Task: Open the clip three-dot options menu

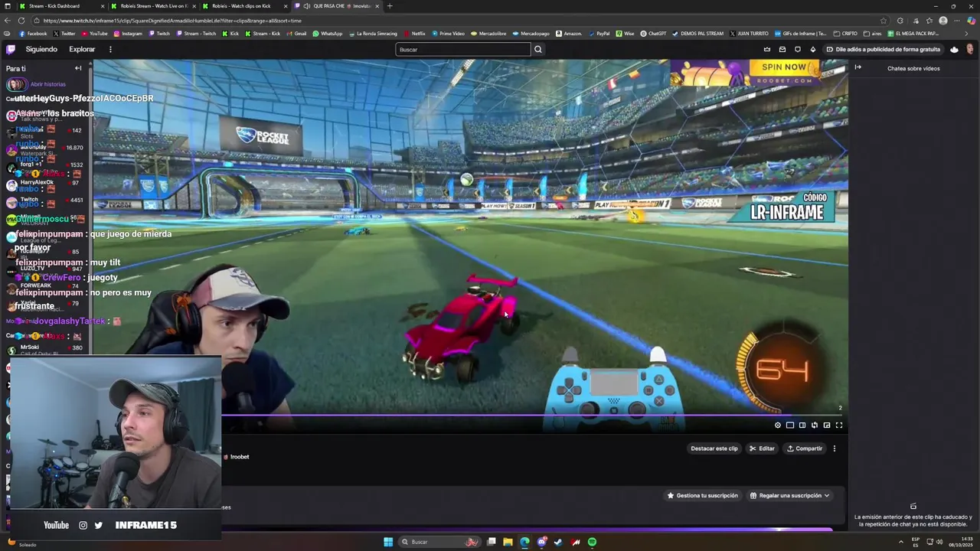Action: pyautogui.click(x=835, y=448)
